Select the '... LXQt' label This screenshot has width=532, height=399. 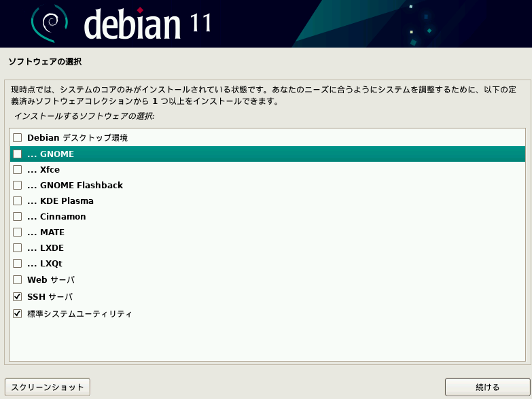point(45,264)
